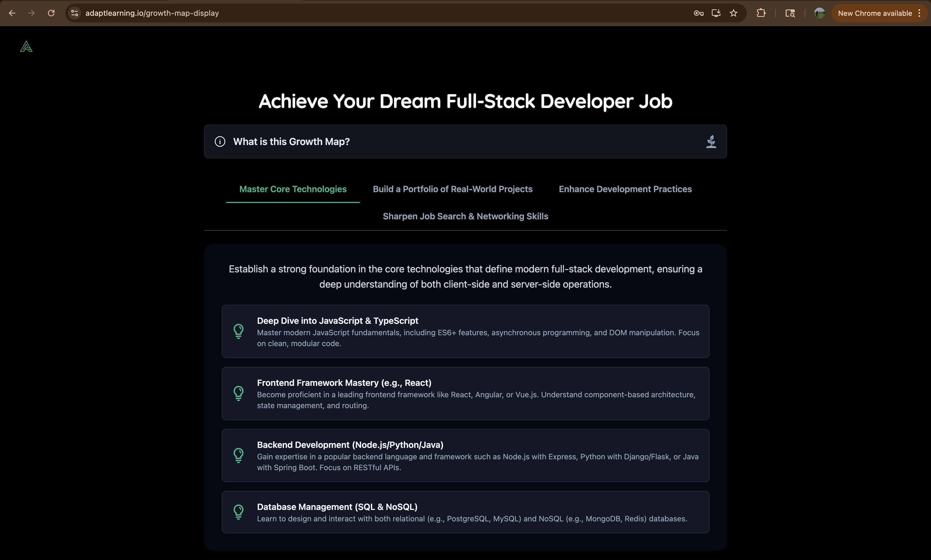Screen dimensions: 931x560
Task: Open Chrome's three-dot menu
Action: [920, 13]
